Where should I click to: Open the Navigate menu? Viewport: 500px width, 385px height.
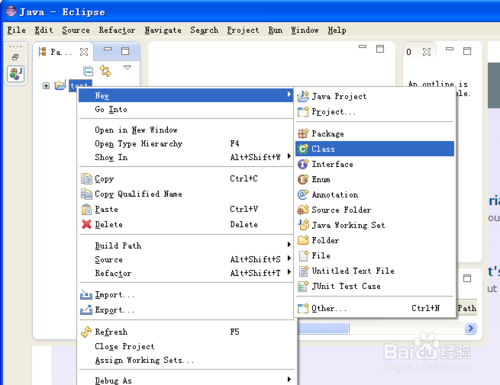coord(163,30)
